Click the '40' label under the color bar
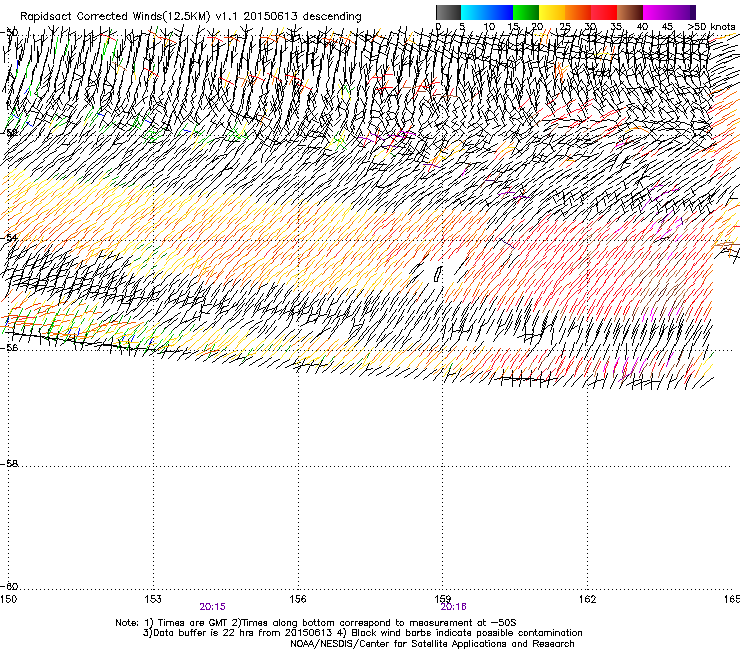This screenshot has width=740, height=650. click(642, 27)
